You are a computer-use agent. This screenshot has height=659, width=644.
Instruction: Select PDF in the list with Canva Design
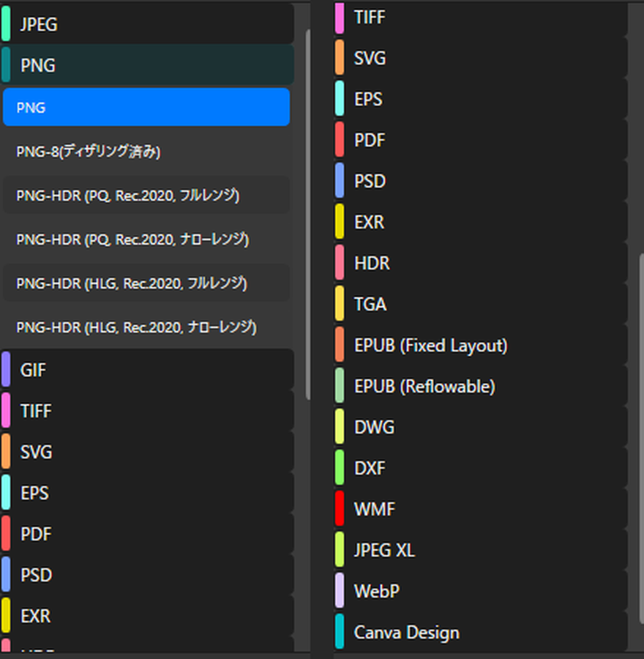pos(481,140)
